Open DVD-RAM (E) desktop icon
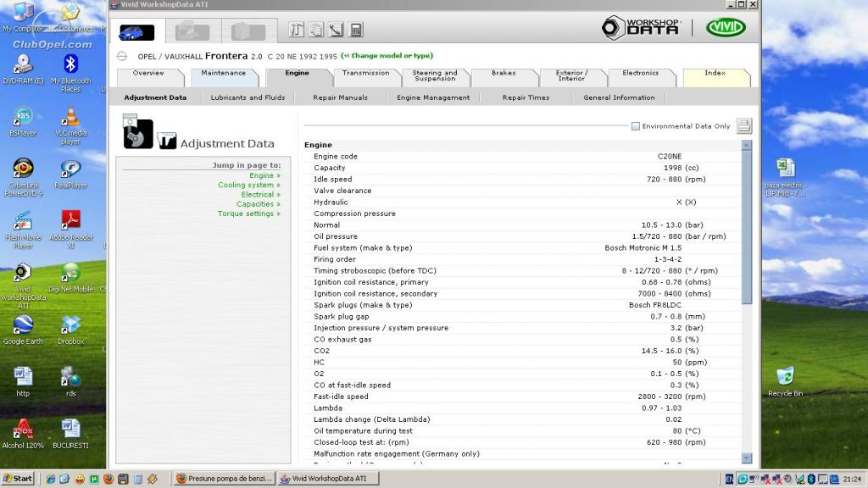The height and width of the screenshot is (488, 868). (x=23, y=69)
